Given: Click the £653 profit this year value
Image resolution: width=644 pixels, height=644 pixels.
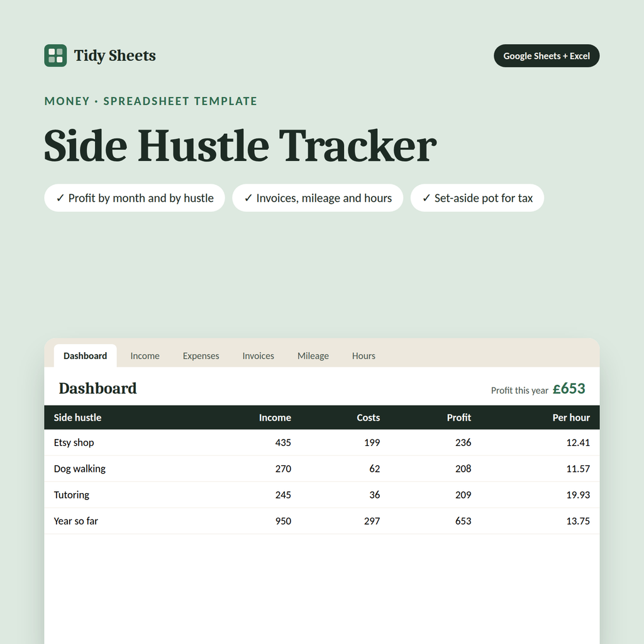Looking at the screenshot, I should pos(569,389).
